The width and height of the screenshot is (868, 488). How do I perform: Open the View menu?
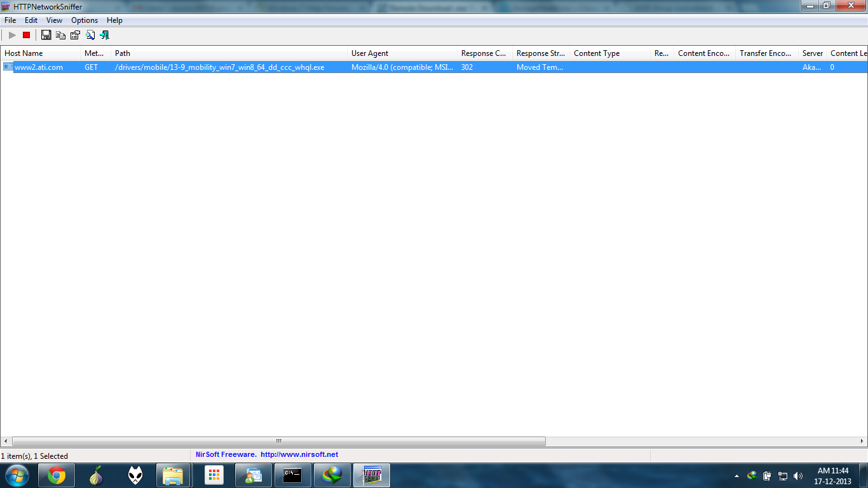click(55, 20)
